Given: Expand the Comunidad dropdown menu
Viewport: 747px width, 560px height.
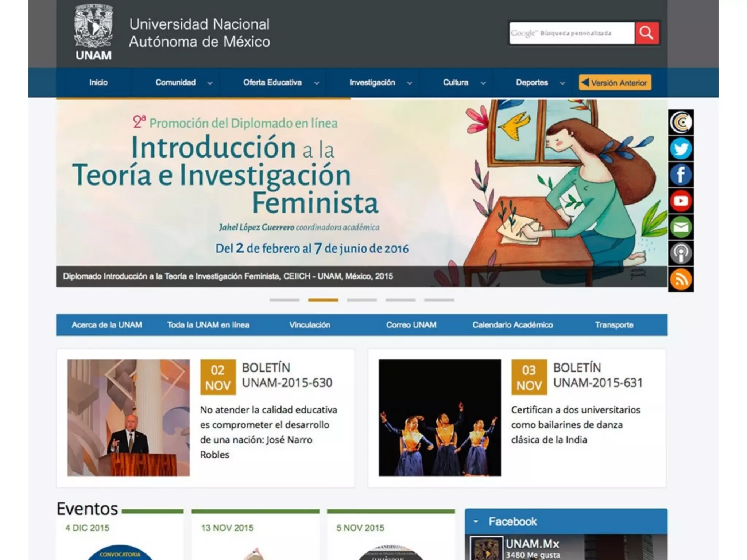Looking at the screenshot, I should [x=183, y=83].
